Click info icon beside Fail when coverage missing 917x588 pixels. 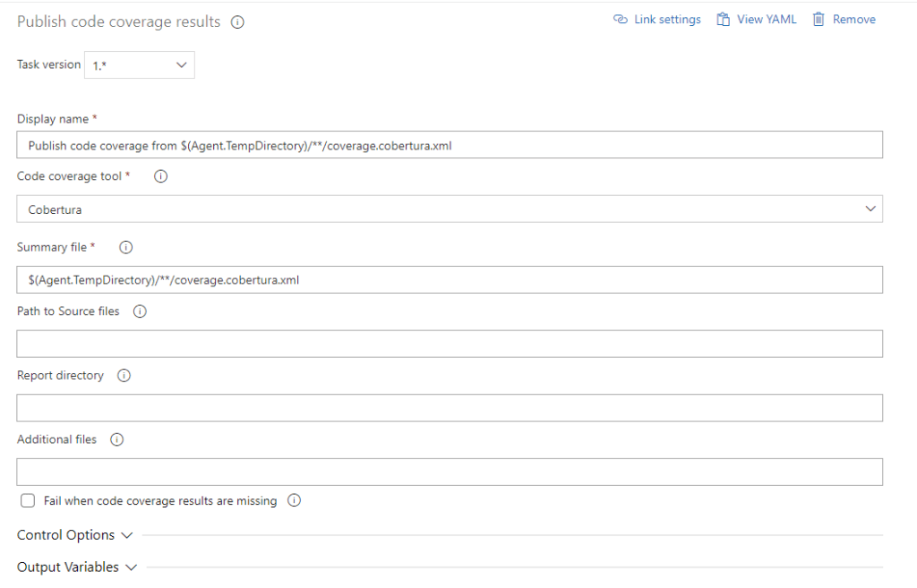coord(294,501)
